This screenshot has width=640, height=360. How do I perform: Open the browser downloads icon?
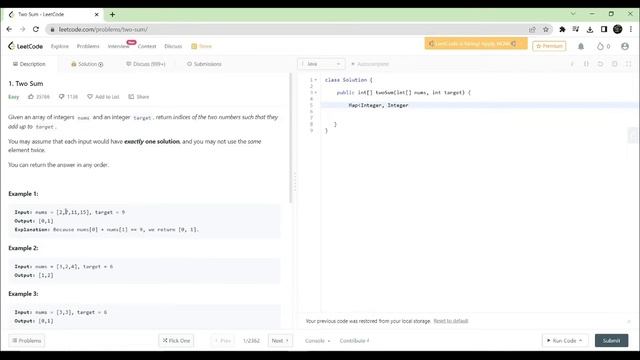(590, 29)
